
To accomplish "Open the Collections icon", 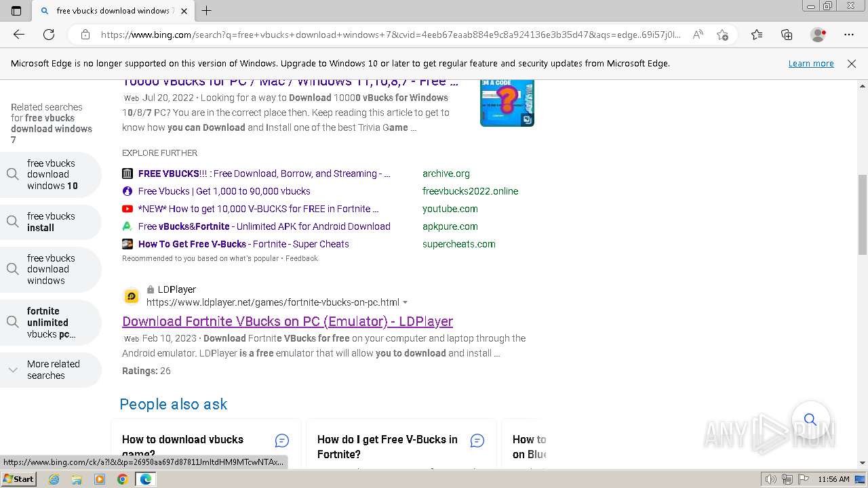I will pos(787,35).
